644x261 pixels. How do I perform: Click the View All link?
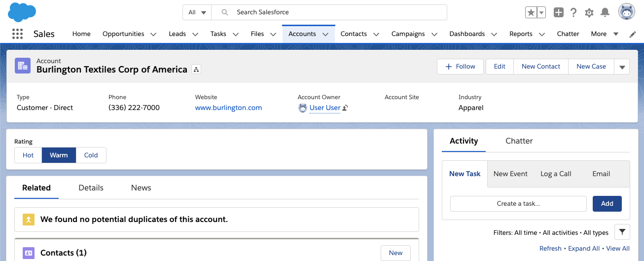pyautogui.click(x=618, y=249)
